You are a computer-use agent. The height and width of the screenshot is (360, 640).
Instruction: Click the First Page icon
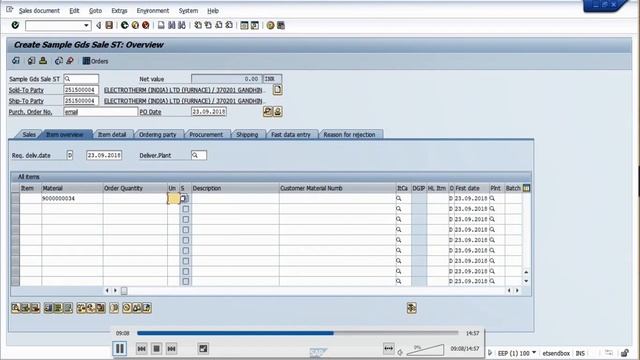click(198, 25)
